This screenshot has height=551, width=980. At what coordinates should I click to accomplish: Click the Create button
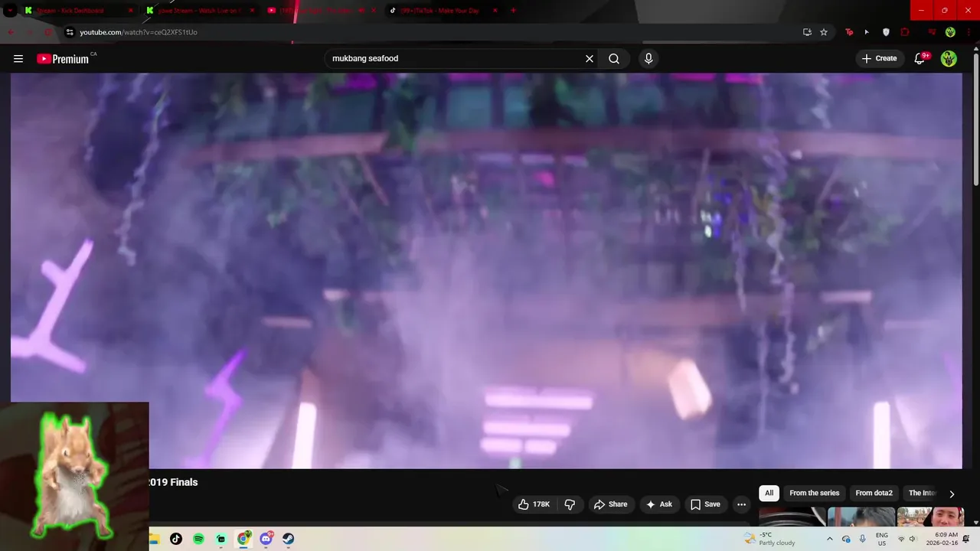point(879,59)
